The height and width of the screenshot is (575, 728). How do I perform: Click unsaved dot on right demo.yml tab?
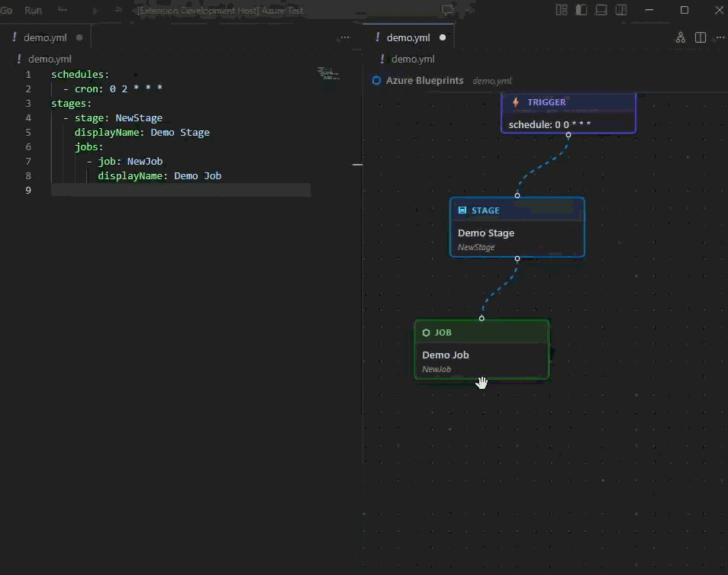pyautogui.click(x=443, y=37)
